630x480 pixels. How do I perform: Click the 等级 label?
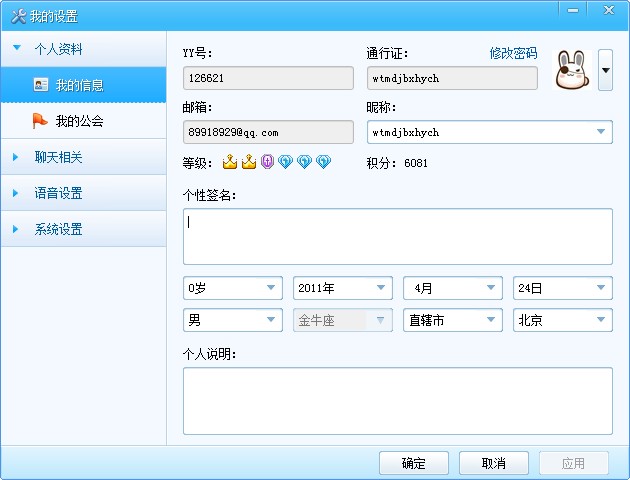click(x=197, y=163)
